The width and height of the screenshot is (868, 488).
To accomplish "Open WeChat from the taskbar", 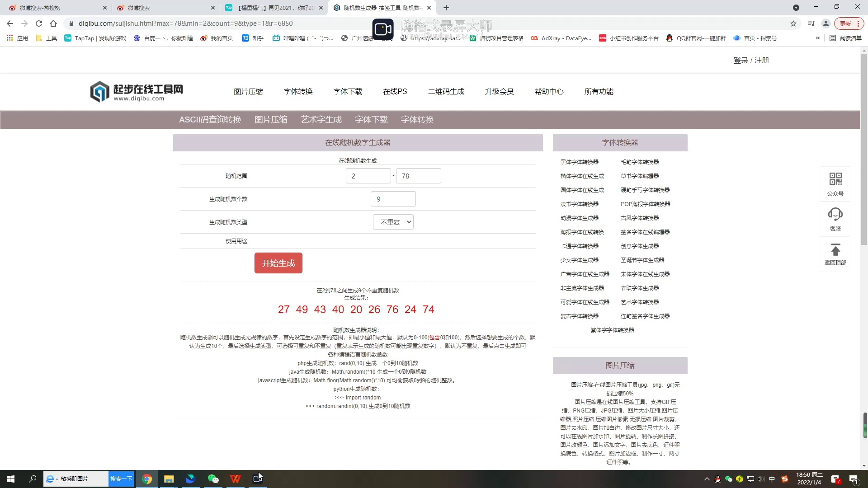I will click(213, 479).
